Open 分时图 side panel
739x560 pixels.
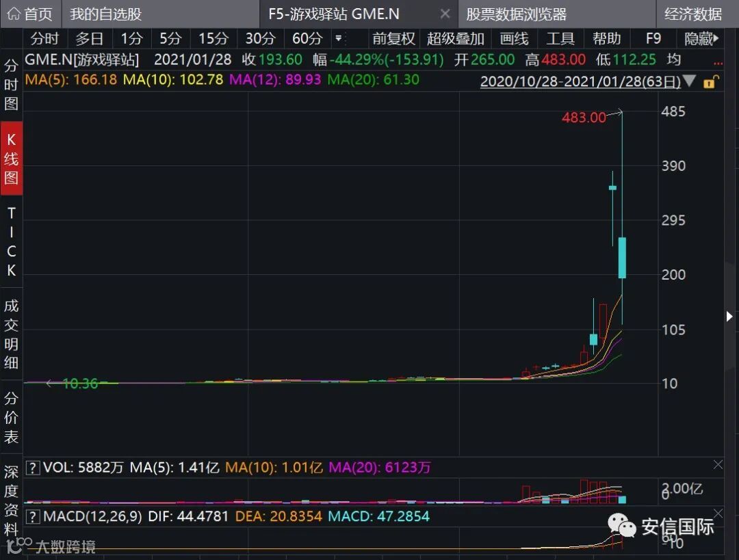click(12, 85)
